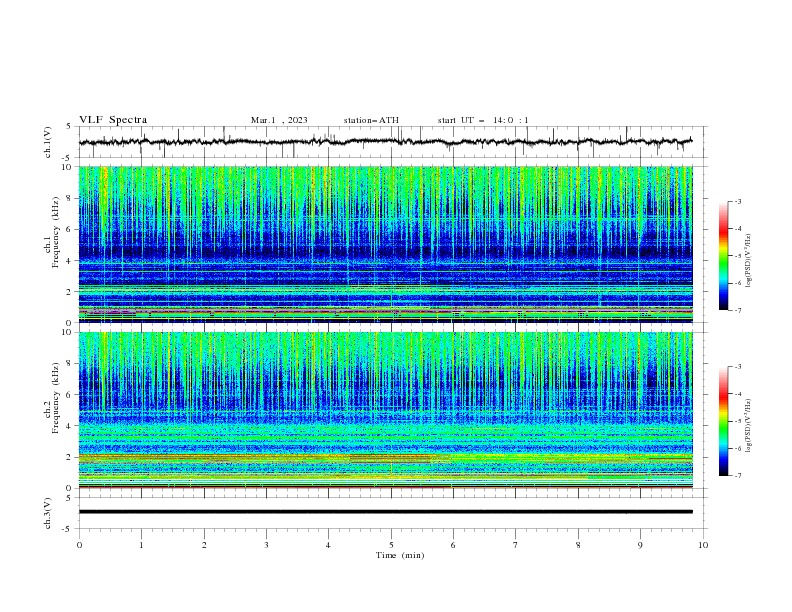Click inside the ch.1 spectrogram panel
Screen dimensions: 792x612
pos(385,244)
